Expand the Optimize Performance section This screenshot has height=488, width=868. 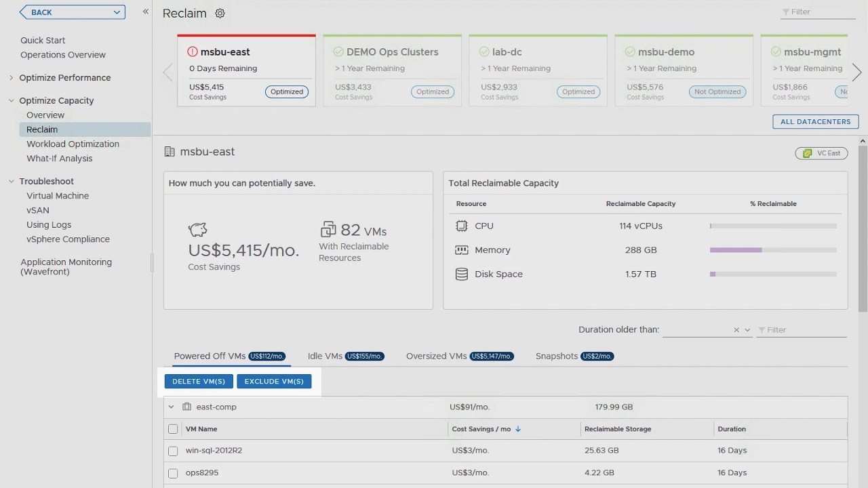(x=11, y=78)
